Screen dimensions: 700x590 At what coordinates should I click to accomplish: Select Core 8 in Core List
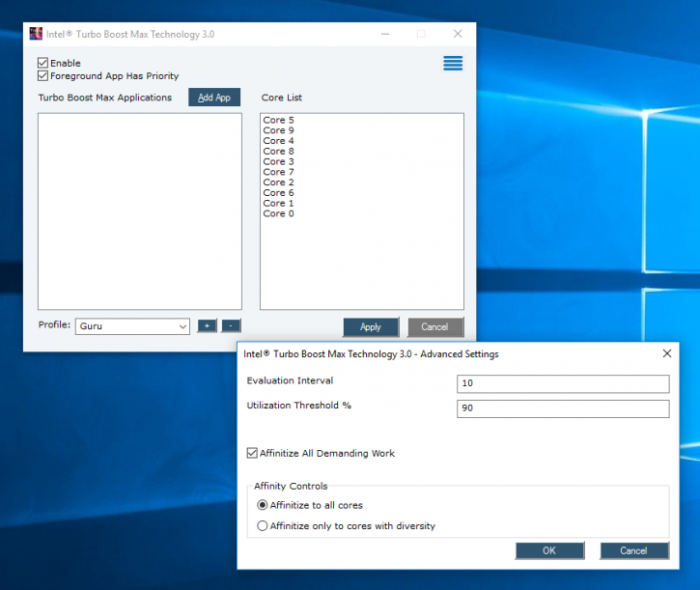(x=278, y=152)
